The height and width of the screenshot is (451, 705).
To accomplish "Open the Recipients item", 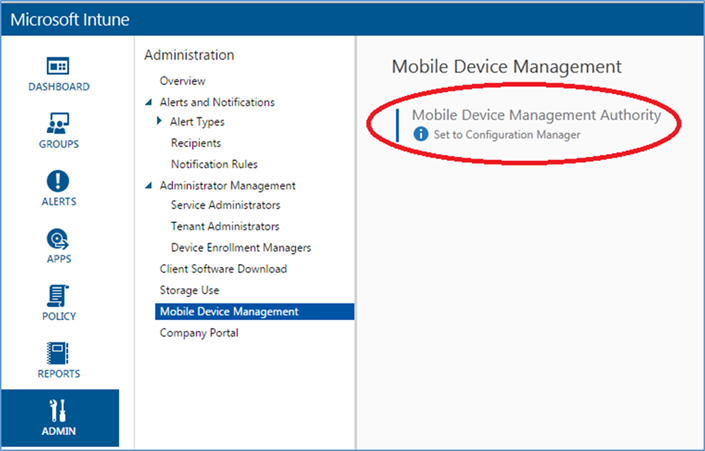I will (196, 143).
